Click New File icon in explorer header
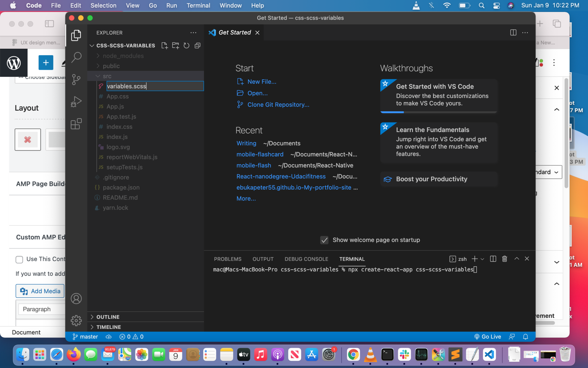588x368 pixels. (165, 45)
